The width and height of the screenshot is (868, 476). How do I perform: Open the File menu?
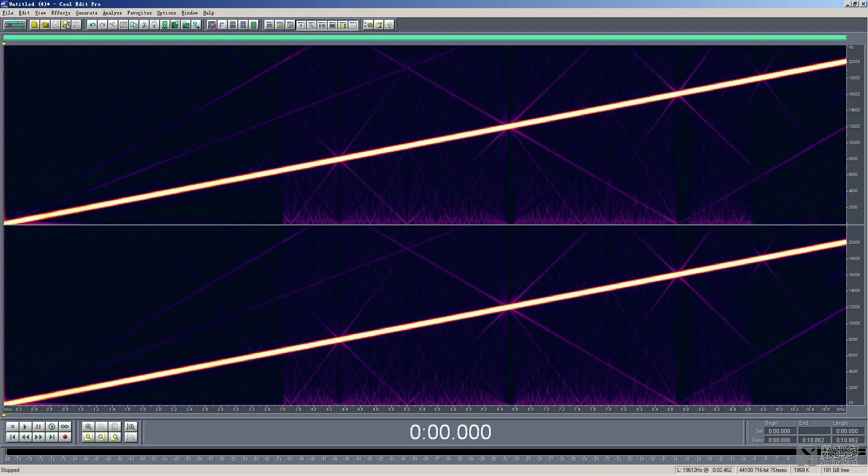pos(8,13)
